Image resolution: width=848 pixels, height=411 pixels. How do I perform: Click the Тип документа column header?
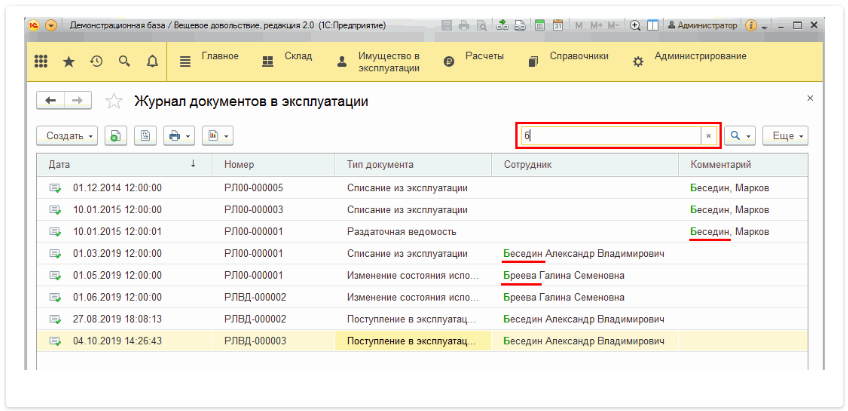[380, 164]
